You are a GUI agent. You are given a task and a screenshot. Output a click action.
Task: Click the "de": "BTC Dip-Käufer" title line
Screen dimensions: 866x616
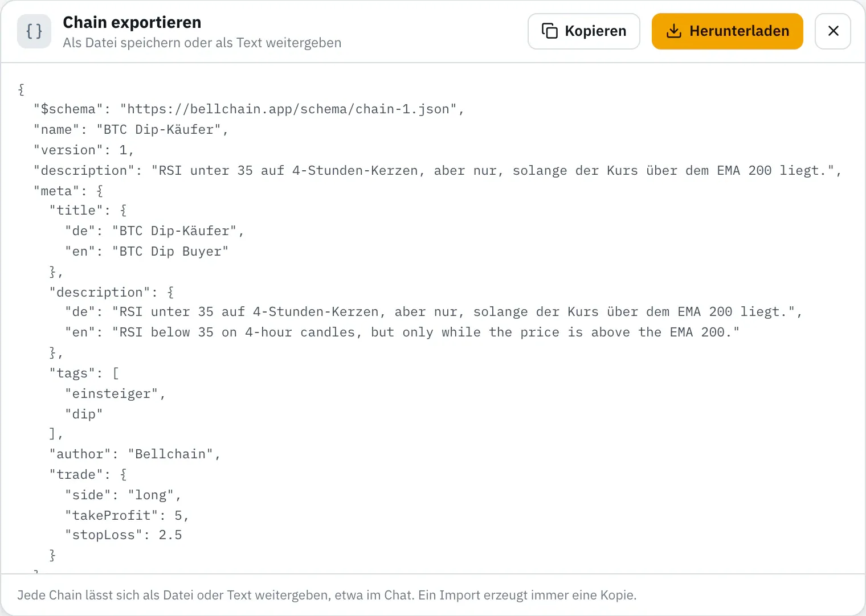click(x=155, y=231)
